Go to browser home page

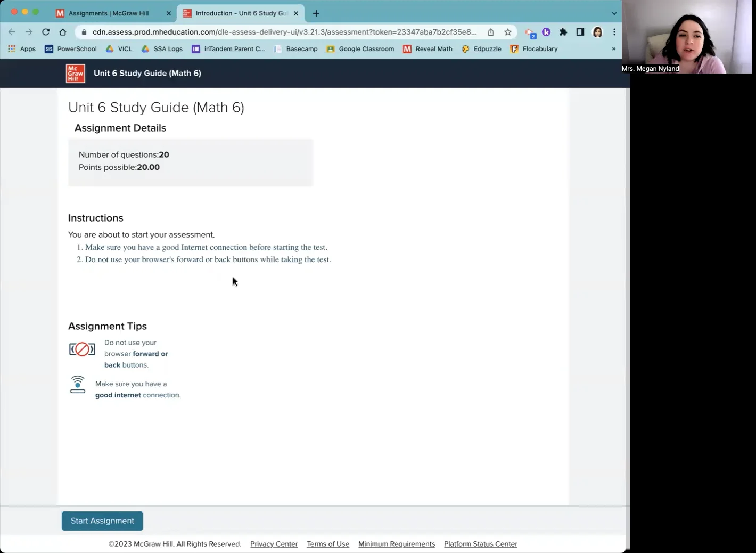coord(62,32)
